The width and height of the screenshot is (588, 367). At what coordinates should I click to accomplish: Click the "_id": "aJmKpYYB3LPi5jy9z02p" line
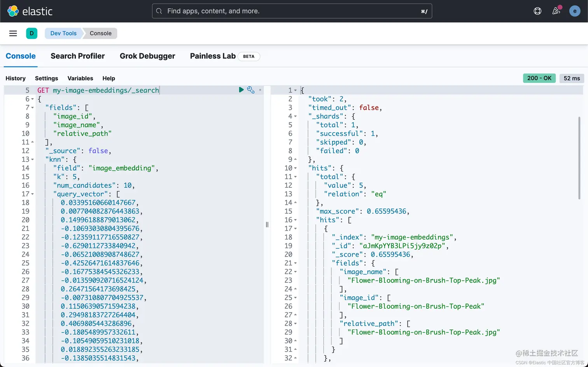(390, 246)
